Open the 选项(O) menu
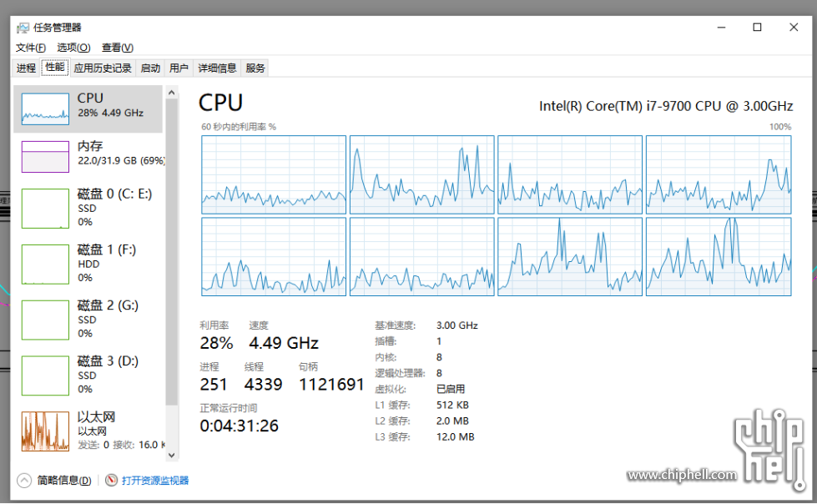This screenshot has width=817, height=504. click(x=73, y=48)
